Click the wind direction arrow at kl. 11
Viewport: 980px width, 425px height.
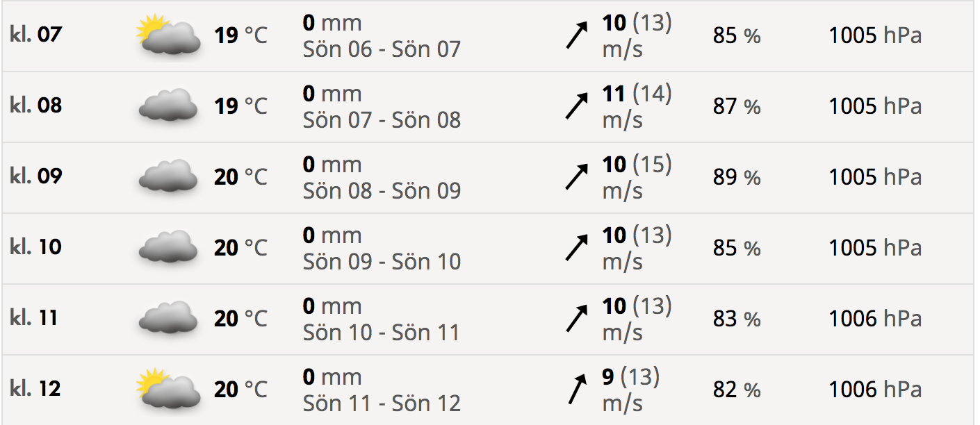click(x=576, y=319)
